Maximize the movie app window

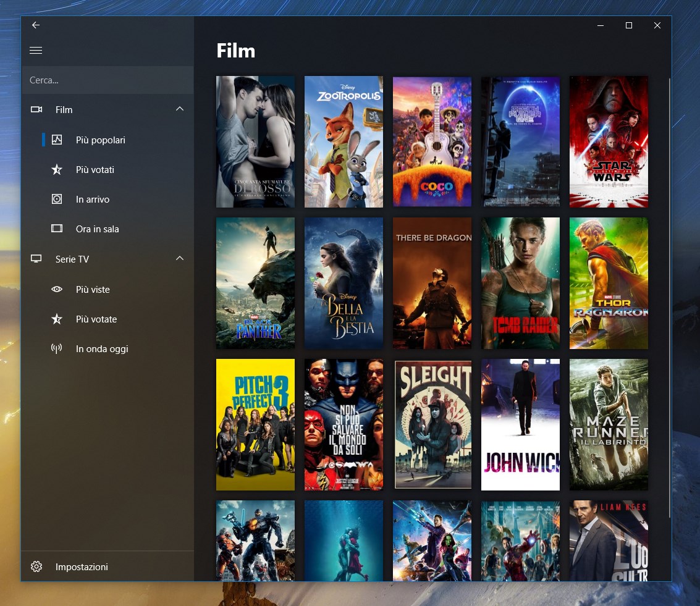(x=628, y=25)
